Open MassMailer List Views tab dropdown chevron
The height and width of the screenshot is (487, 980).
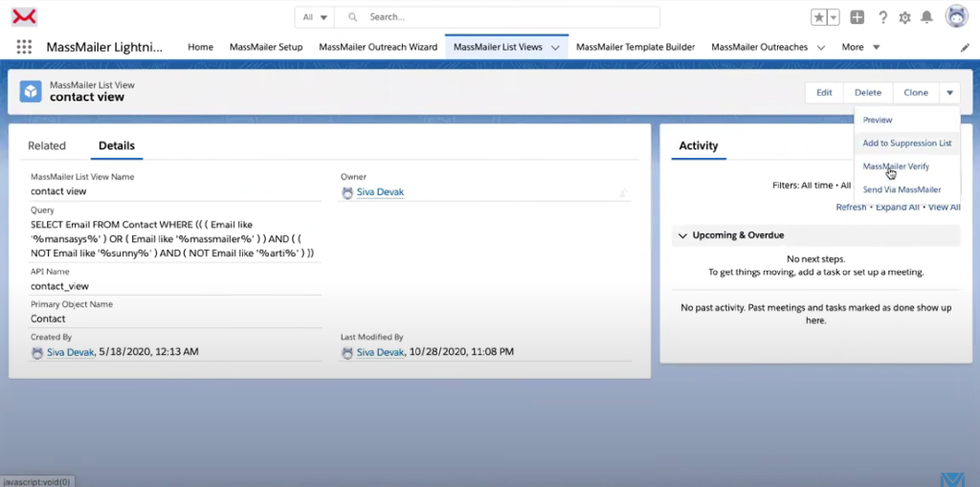(x=555, y=47)
